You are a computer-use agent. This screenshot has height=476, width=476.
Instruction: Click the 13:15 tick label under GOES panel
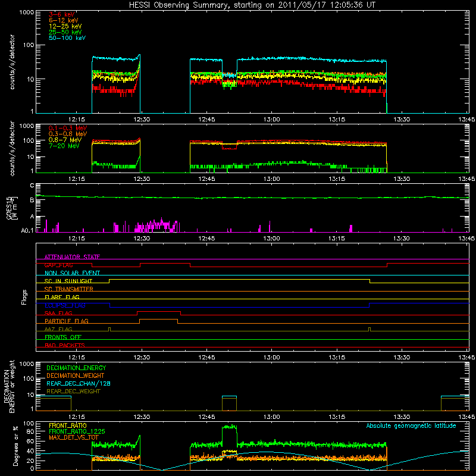coord(337,239)
